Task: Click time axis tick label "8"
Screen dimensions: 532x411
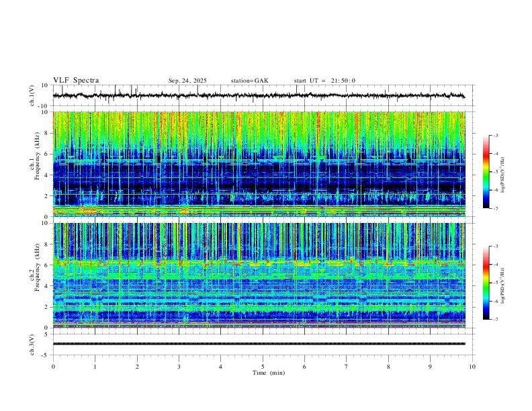Action: pyautogui.click(x=388, y=367)
